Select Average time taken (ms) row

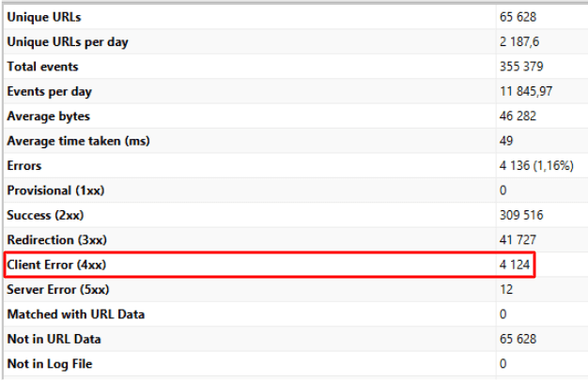click(296, 141)
